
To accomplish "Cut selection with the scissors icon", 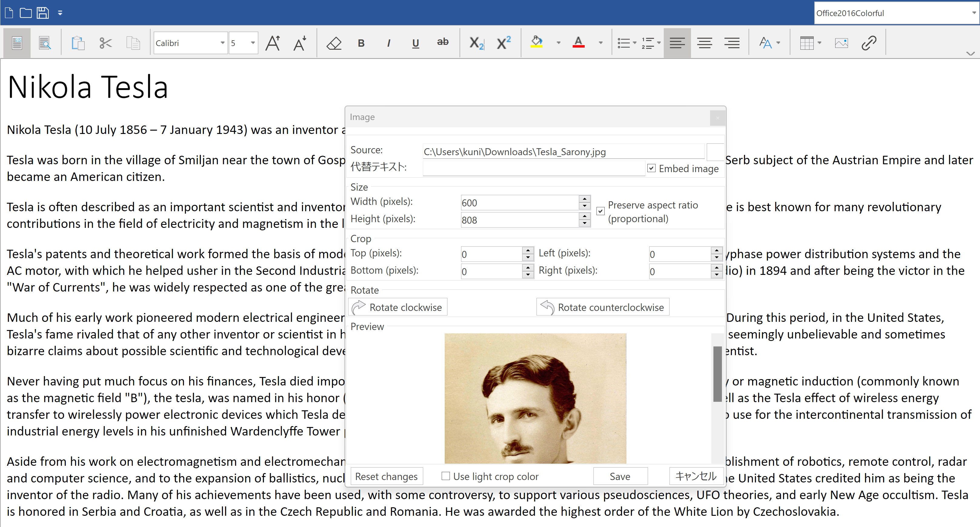I will [x=105, y=43].
